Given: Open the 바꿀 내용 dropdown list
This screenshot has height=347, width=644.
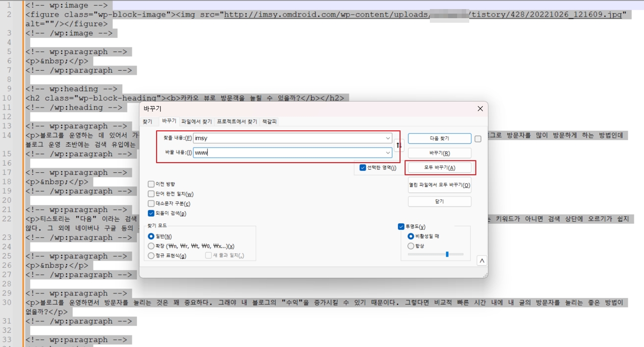Looking at the screenshot, I should coord(388,153).
